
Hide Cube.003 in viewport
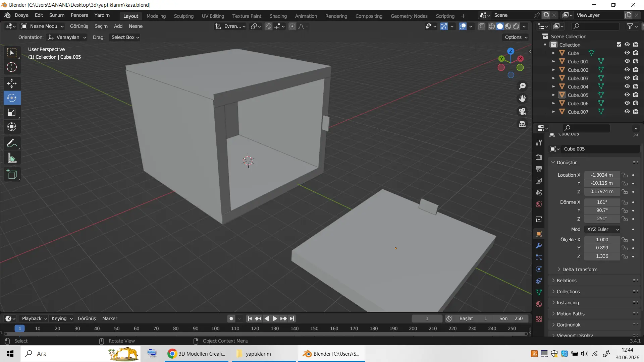click(627, 78)
